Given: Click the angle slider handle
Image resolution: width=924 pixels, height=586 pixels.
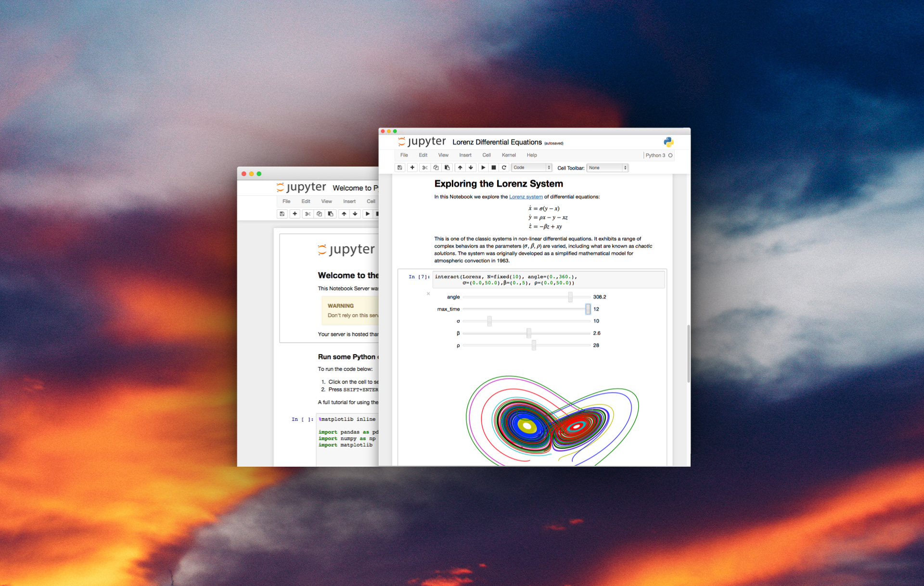Looking at the screenshot, I should pos(570,297).
